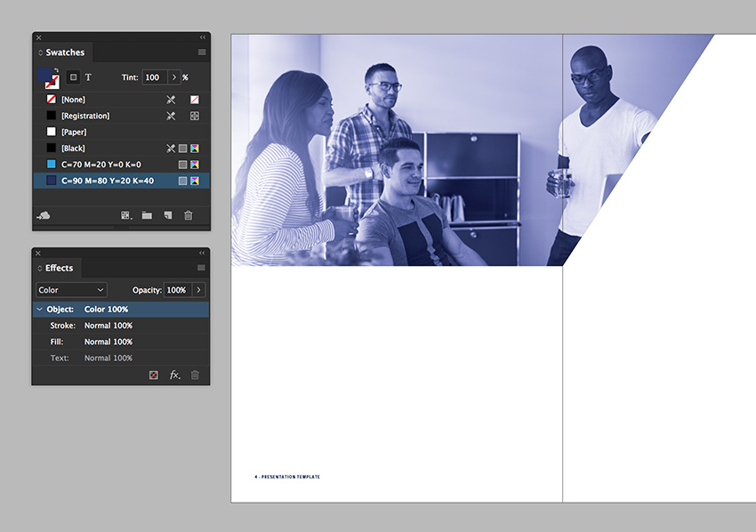This screenshot has width=756, height=532.
Task: Open the fx effects menu icon
Action: [174, 375]
